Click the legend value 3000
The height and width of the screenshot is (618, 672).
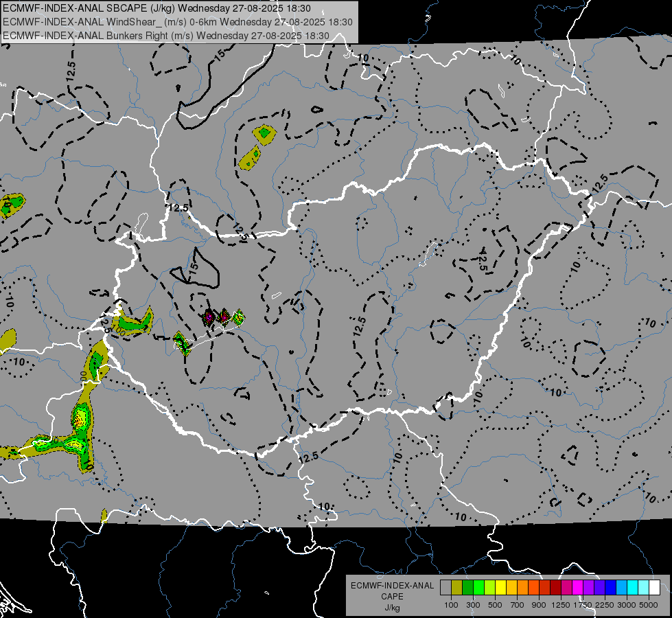point(627,605)
